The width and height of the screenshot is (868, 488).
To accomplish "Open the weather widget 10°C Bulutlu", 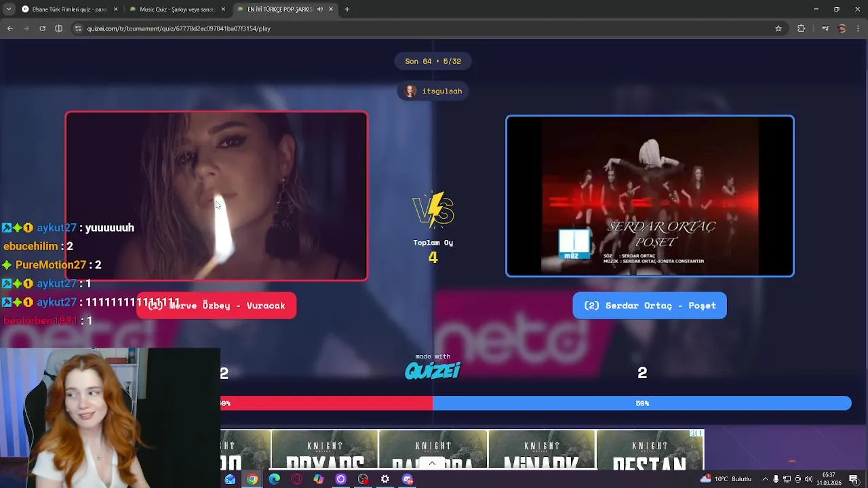I will [726, 479].
